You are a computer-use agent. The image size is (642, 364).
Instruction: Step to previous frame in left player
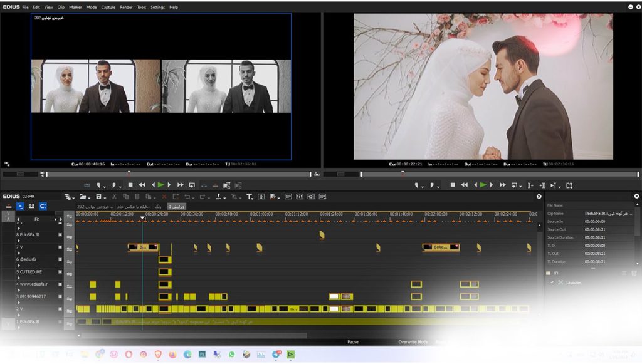[x=153, y=185]
